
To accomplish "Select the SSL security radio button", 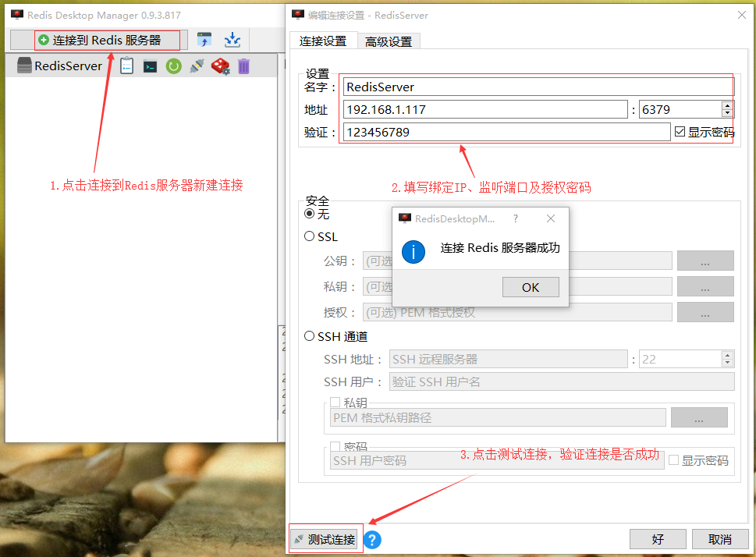I will click(x=310, y=236).
